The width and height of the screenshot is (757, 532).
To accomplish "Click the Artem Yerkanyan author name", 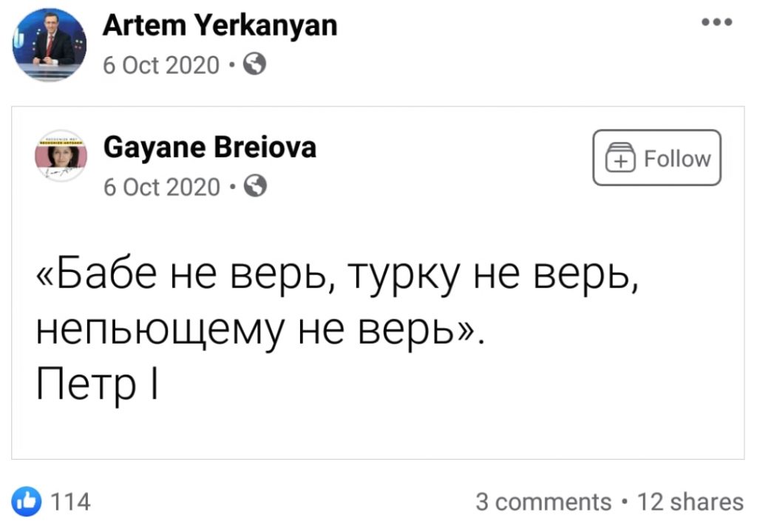I will [x=220, y=26].
